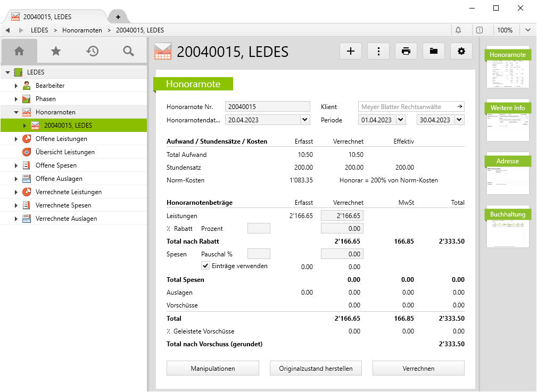Screen dimensions: 537x392
Task: Select Offene Leistungen in the tree
Action: 61,139
